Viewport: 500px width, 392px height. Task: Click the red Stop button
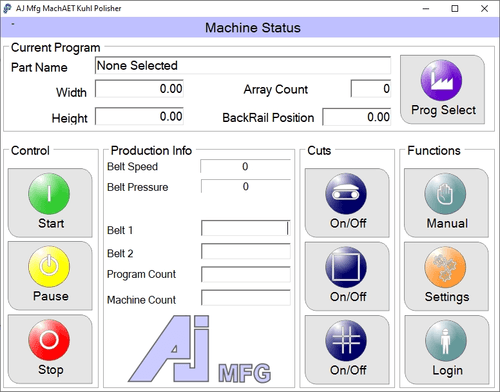(50, 349)
